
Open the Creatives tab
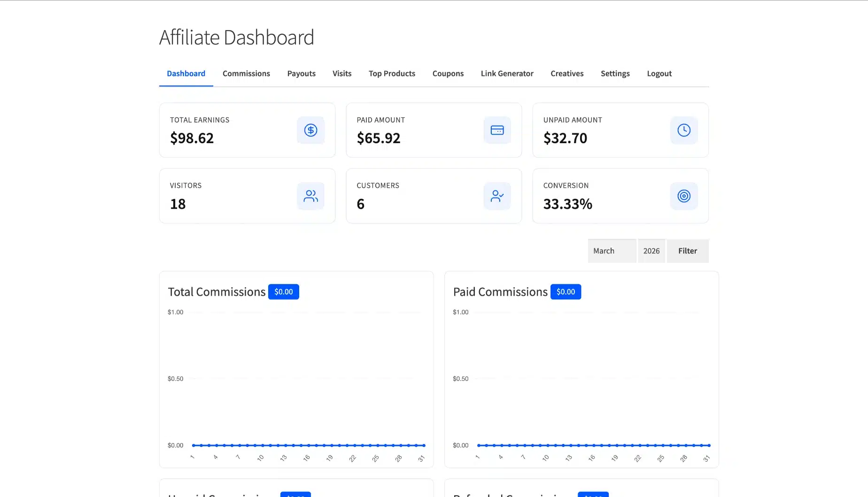pyautogui.click(x=567, y=74)
